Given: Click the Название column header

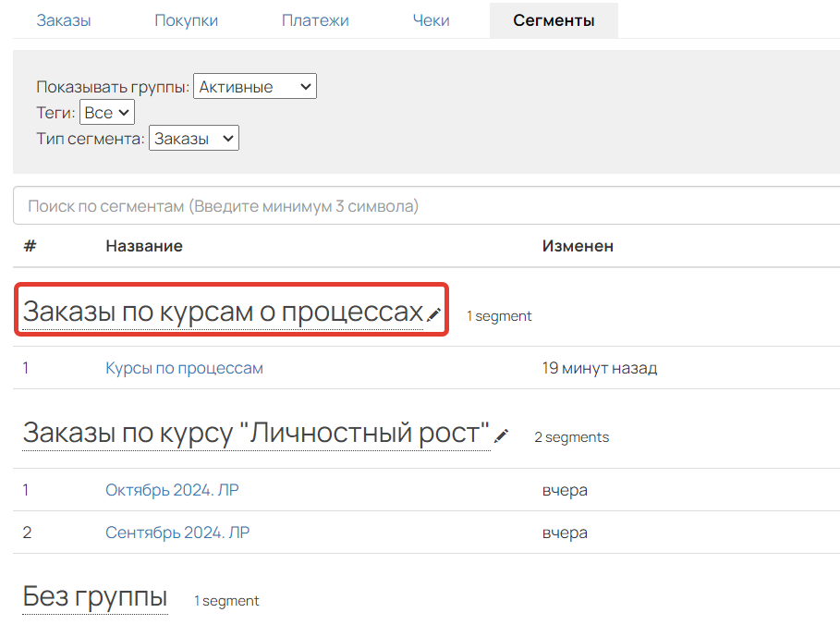Looking at the screenshot, I should [144, 246].
